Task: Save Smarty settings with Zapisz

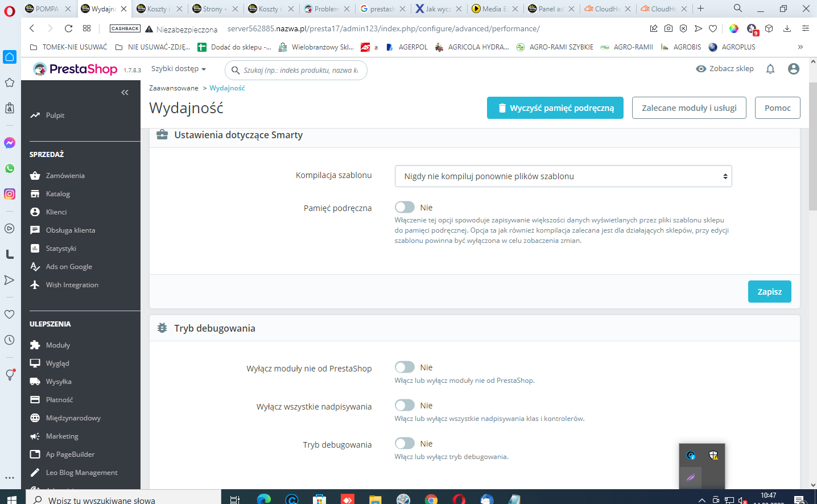Action: (770, 291)
